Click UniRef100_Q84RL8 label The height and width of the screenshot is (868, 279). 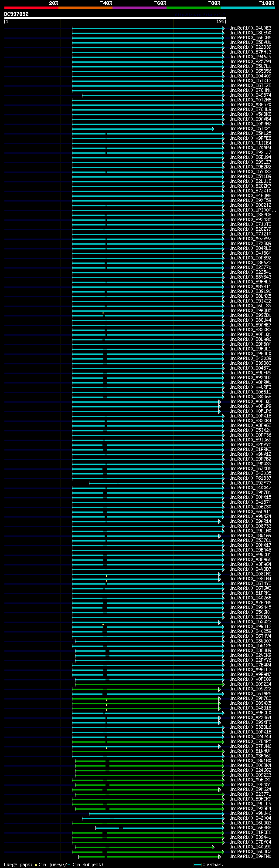(250, 248)
